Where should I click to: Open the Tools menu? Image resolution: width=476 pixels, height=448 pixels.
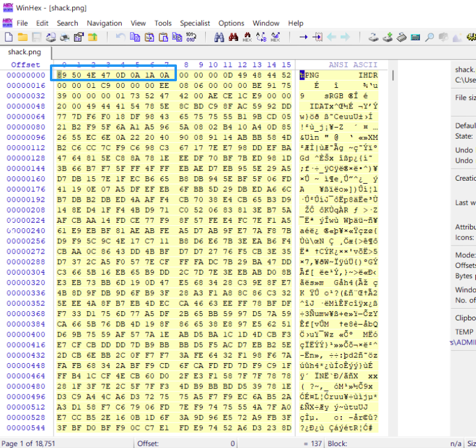[163, 23]
